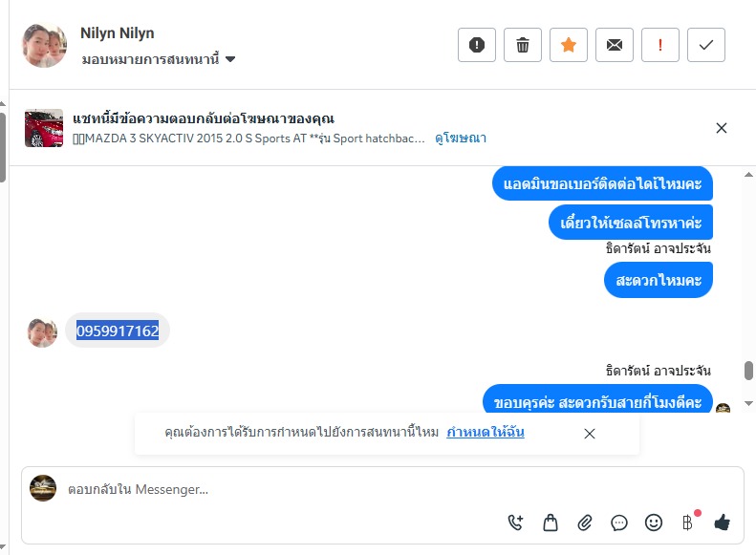
Task: Close the assignment prompt popup
Action: (x=590, y=434)
